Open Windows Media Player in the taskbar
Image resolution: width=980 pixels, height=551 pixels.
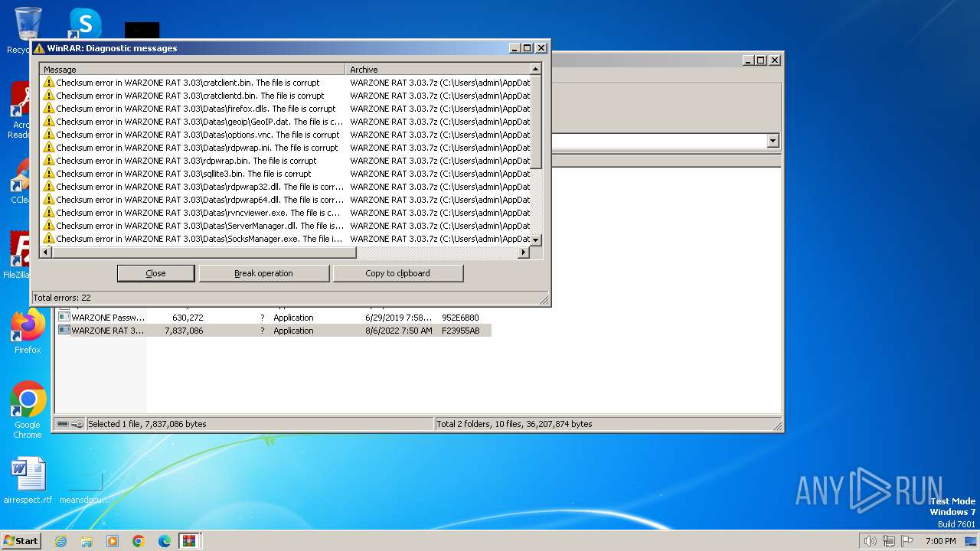click(113, 541)
